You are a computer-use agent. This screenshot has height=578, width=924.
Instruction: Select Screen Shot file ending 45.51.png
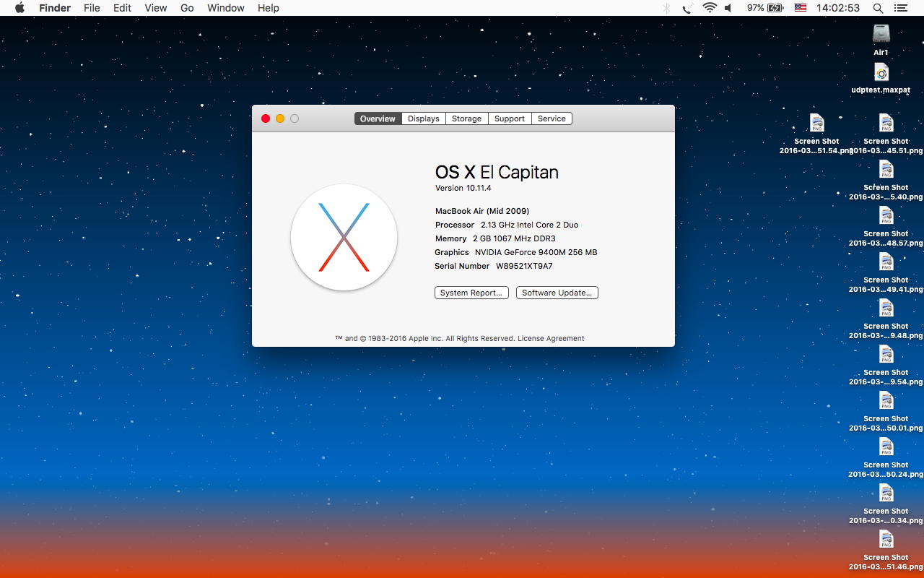coord(886,124)
